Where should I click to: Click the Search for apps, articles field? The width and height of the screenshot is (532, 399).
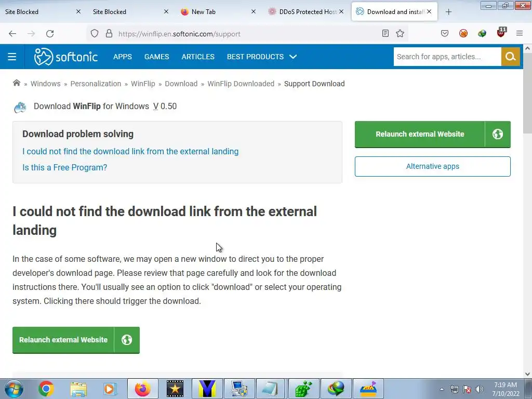447,57
